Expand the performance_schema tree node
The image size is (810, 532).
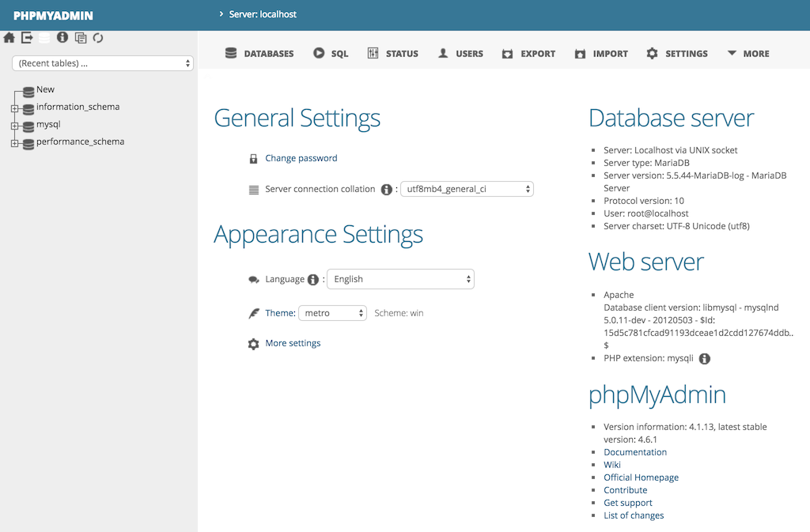click(x=14, y=143)
